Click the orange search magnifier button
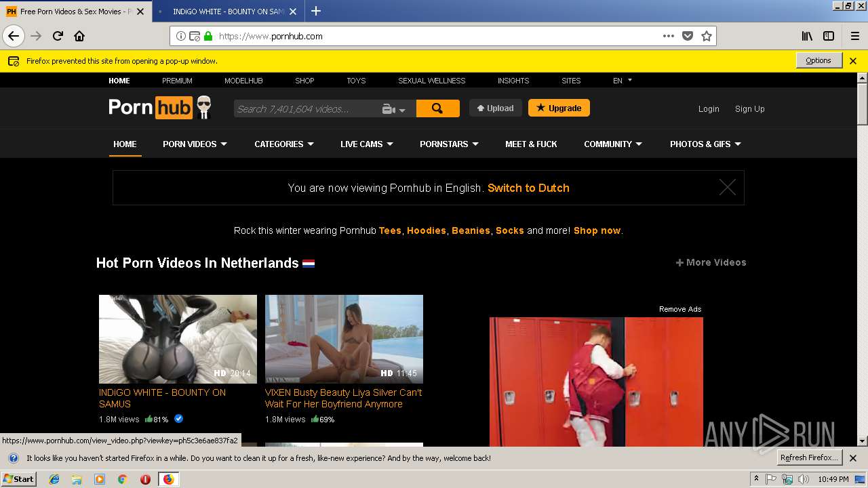 coord(437,108)
